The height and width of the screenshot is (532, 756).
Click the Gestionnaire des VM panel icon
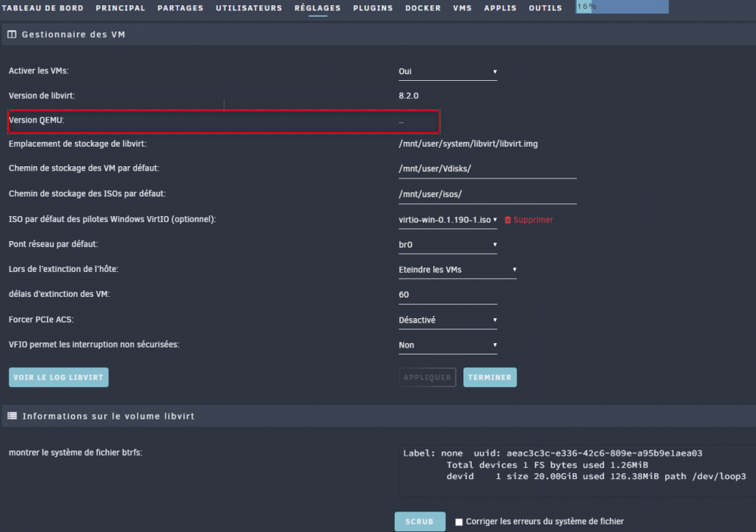12,34
